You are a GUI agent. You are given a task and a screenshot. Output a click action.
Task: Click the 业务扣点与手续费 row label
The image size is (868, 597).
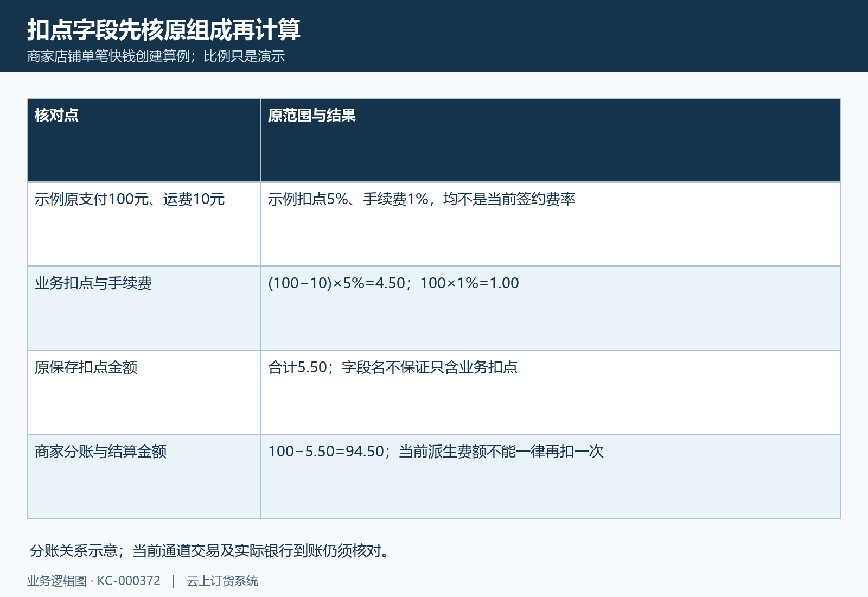tap(93, 283)
